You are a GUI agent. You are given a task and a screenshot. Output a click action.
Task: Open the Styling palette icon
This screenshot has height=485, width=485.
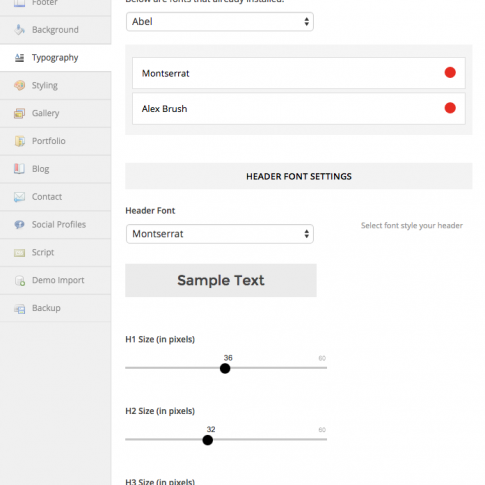pyautogui.click(x=19, y=85)
